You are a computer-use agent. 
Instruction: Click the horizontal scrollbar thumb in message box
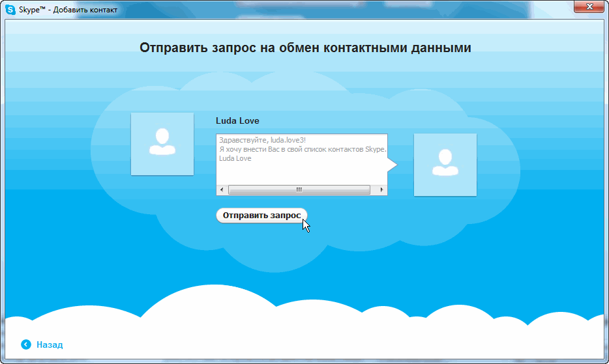tap(299, 189)
